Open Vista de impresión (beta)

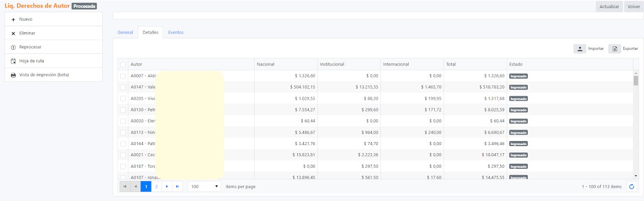tap(53, 75)
